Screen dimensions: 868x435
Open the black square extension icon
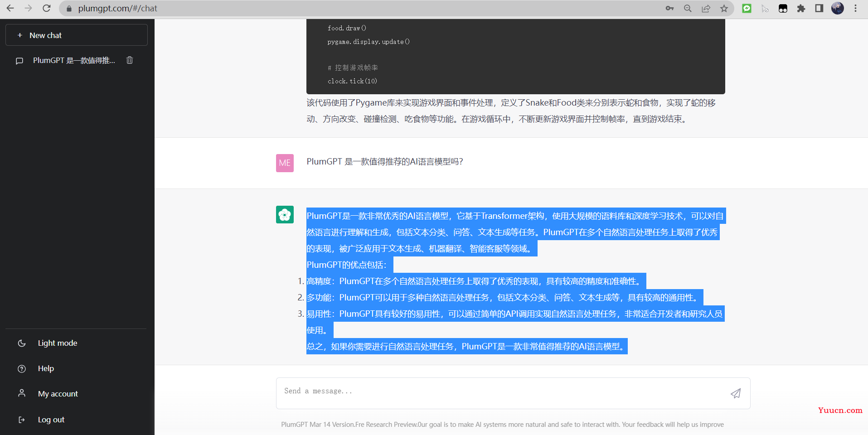point(783,8)
